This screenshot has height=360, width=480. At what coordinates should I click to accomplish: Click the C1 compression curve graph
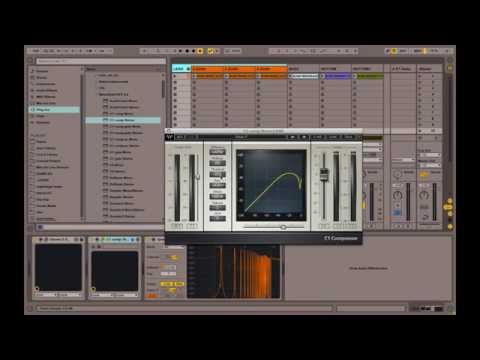(271, 185)
